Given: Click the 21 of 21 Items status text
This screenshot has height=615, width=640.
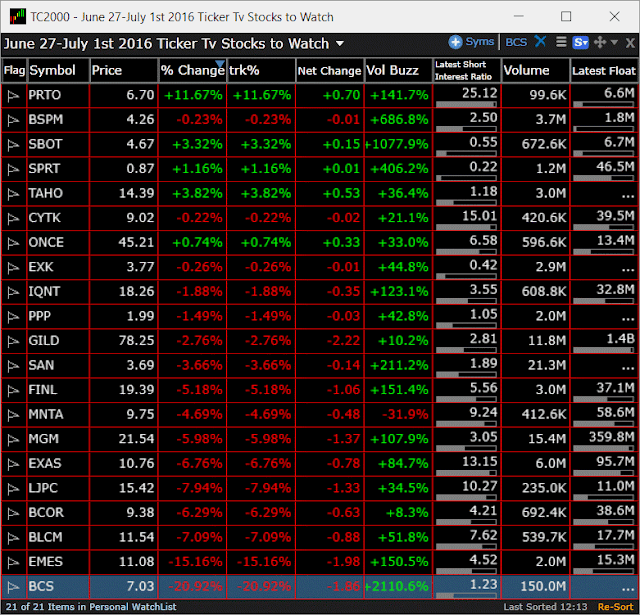Looking at the screenshot, I should [x=91, y=607].
